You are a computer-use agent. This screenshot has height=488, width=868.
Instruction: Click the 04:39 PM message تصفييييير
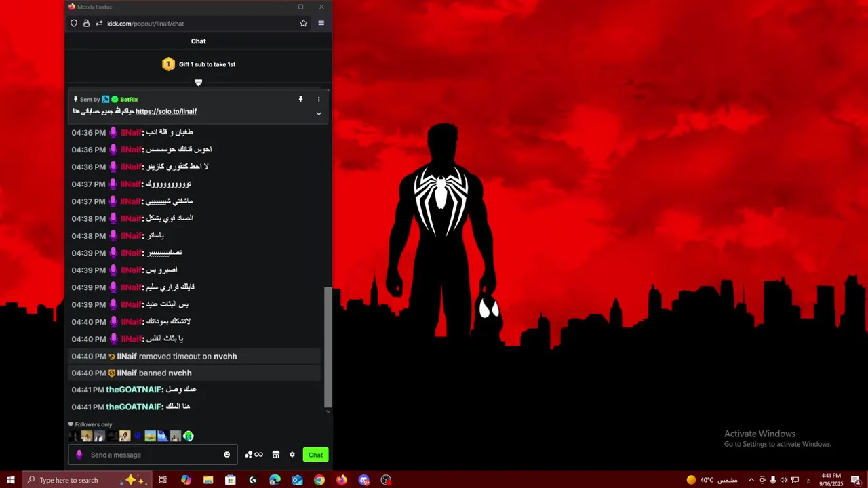pos(165,253)
